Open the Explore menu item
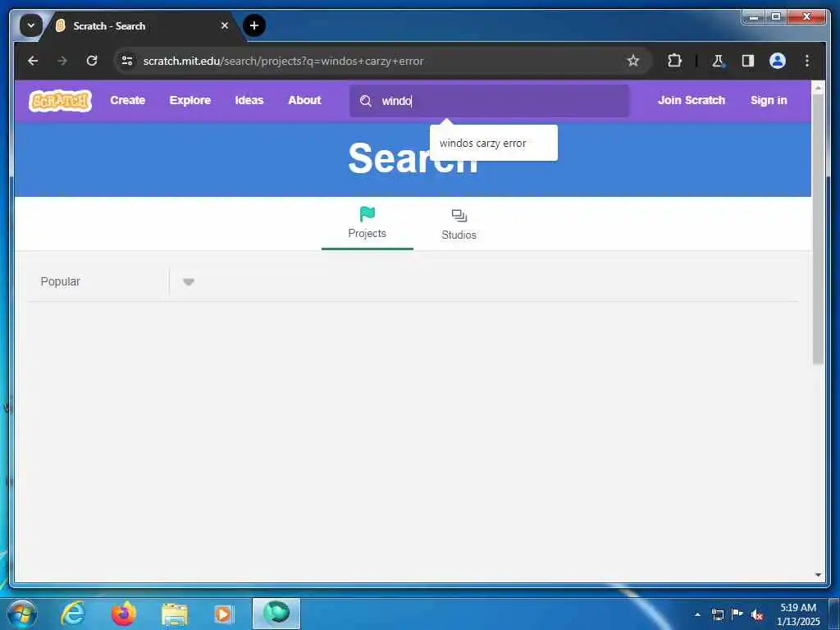840x630 pixels. click(190, 101)
